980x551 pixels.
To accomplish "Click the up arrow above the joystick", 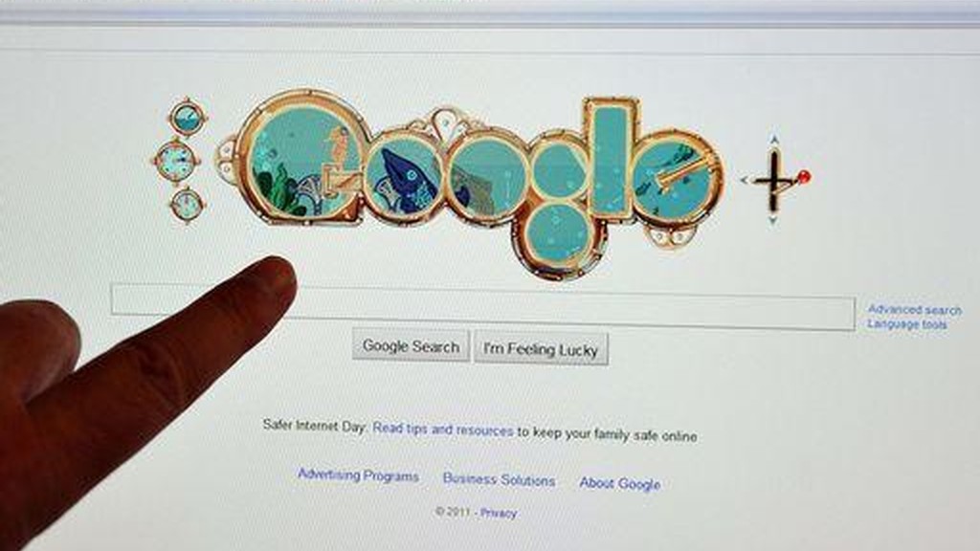I will tap(774, 140).
